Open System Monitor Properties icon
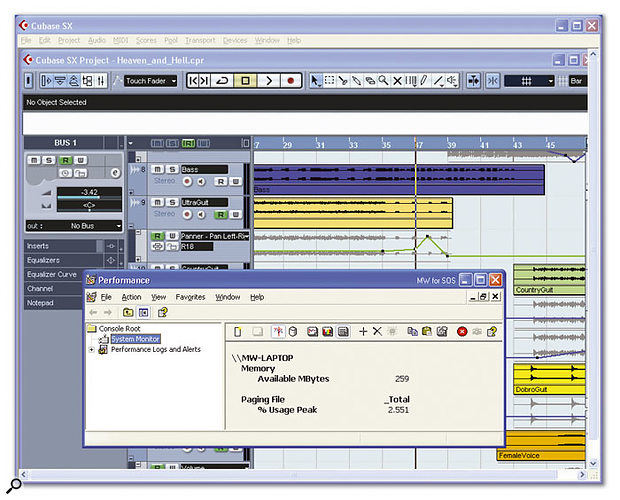 (442, 332)
